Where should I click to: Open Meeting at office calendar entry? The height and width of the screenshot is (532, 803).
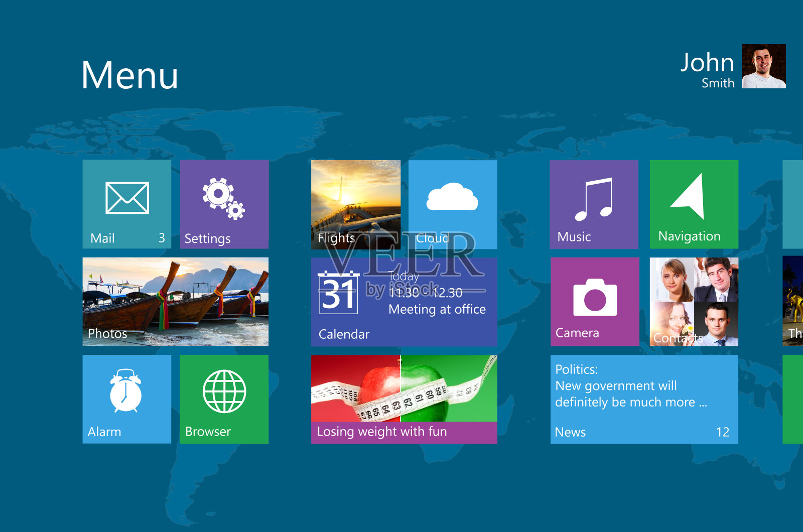tap(437, 309)
